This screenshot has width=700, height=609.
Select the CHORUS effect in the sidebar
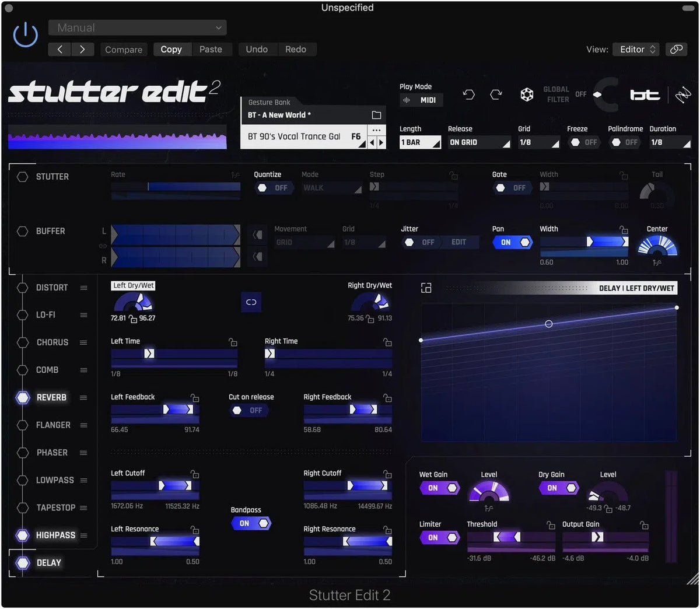point(52,342)
